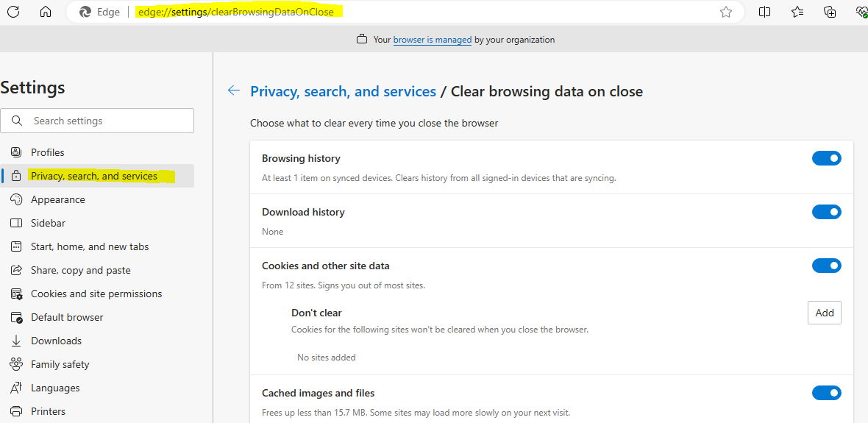Screen dimensions: 868x423
Task: Click 'From 12 sites' description text
Action: [x=344, y=285]
